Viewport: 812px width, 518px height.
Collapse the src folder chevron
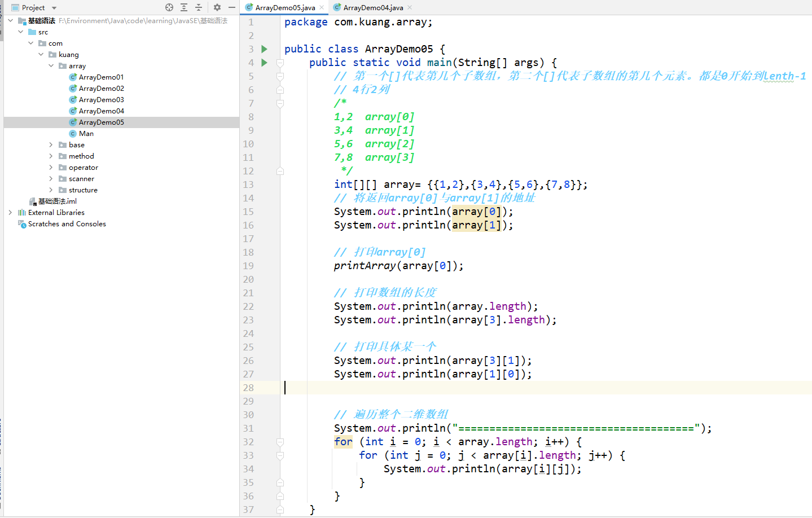[20, 32]
